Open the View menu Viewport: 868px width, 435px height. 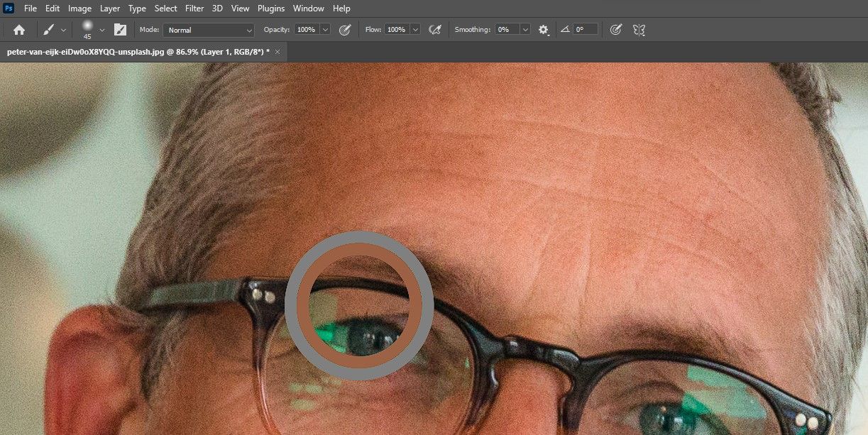coord(241,9)
